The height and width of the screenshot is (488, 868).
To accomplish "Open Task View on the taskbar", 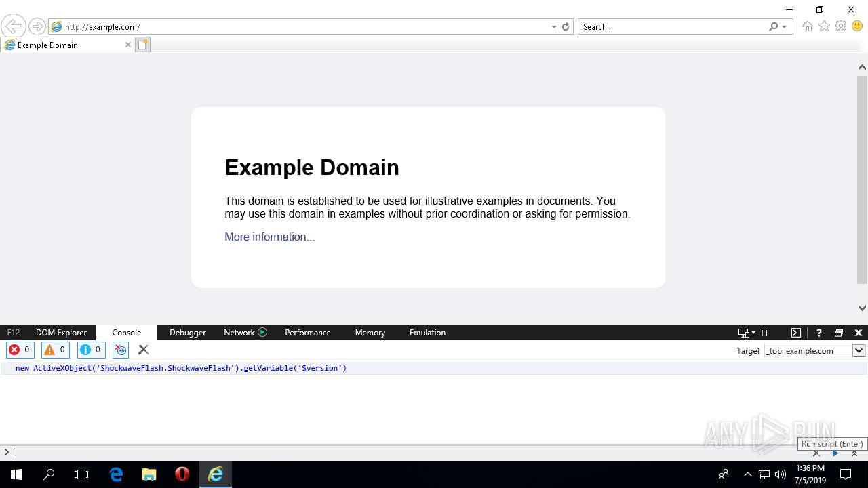I will click(x=81, y=474).
